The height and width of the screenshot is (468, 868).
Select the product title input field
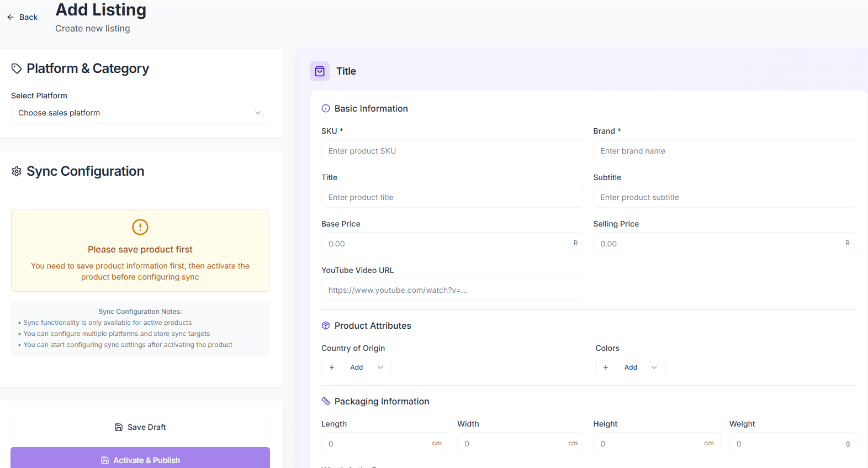tap(452, 197)
